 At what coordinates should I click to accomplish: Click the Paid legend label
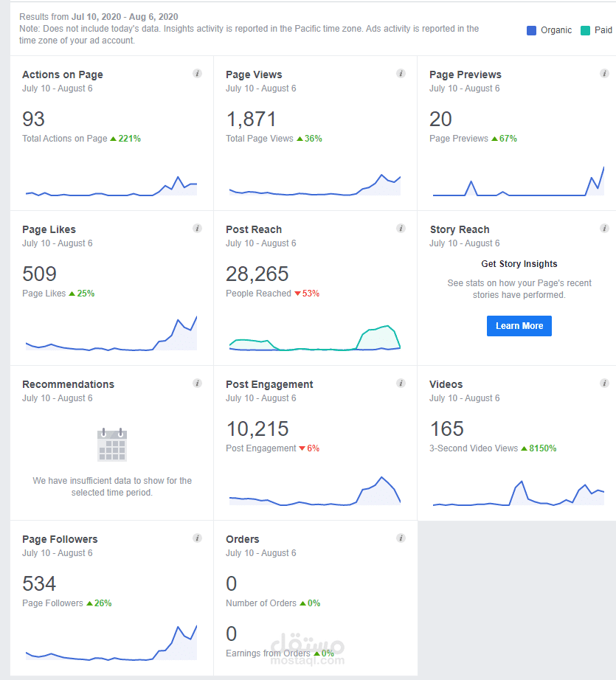[603, 30]
